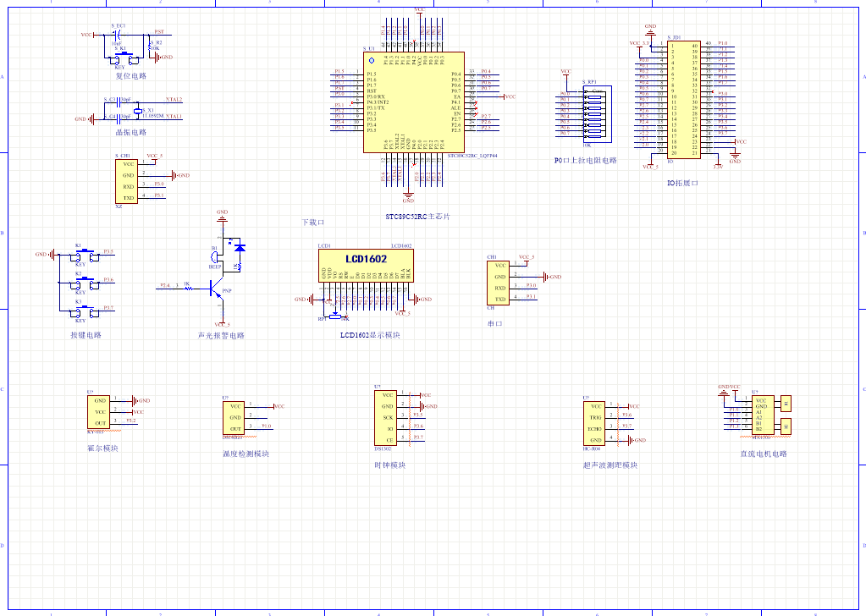The image size is (866, 616).
Task: Click the "STC89C52RC主芯片" text label
Action: (417, 217)
